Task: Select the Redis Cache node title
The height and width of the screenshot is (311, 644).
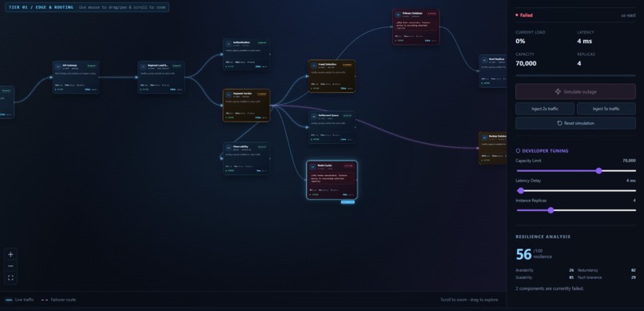Action: pos(324,165)
